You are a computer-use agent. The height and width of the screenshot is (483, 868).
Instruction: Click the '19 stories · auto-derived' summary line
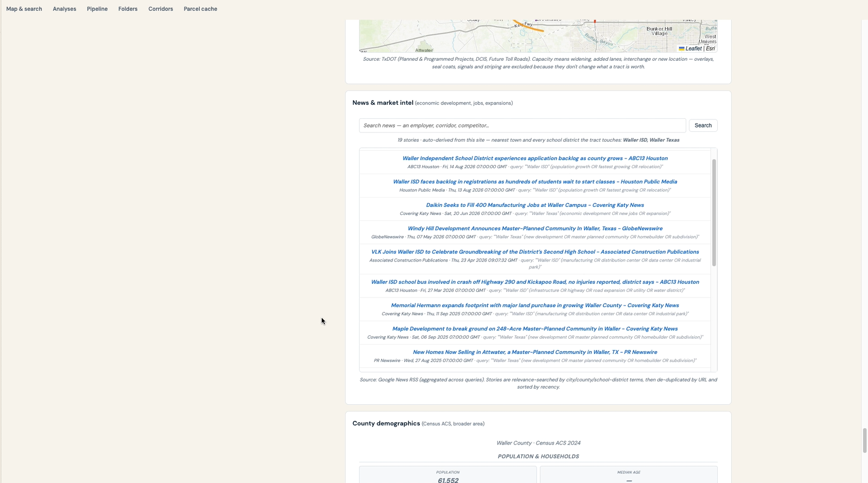point(538,140)
